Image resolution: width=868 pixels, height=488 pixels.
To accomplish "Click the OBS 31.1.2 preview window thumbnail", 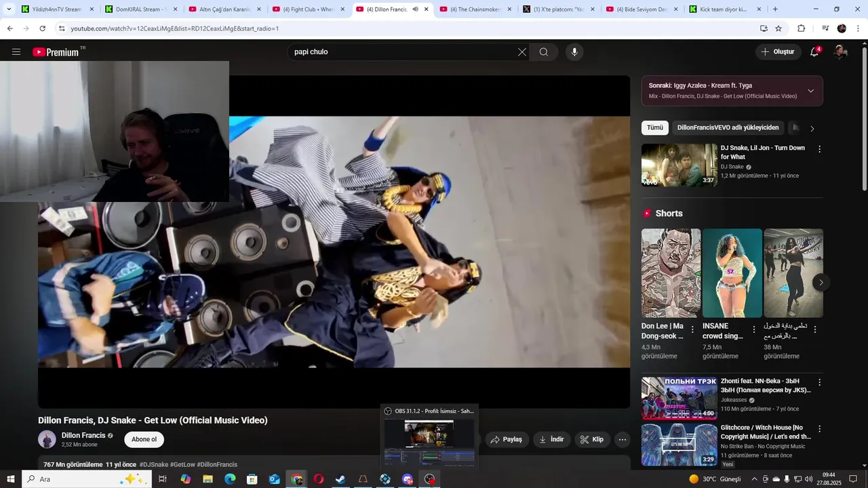I will pyautogui.click(x=429, y=442).
